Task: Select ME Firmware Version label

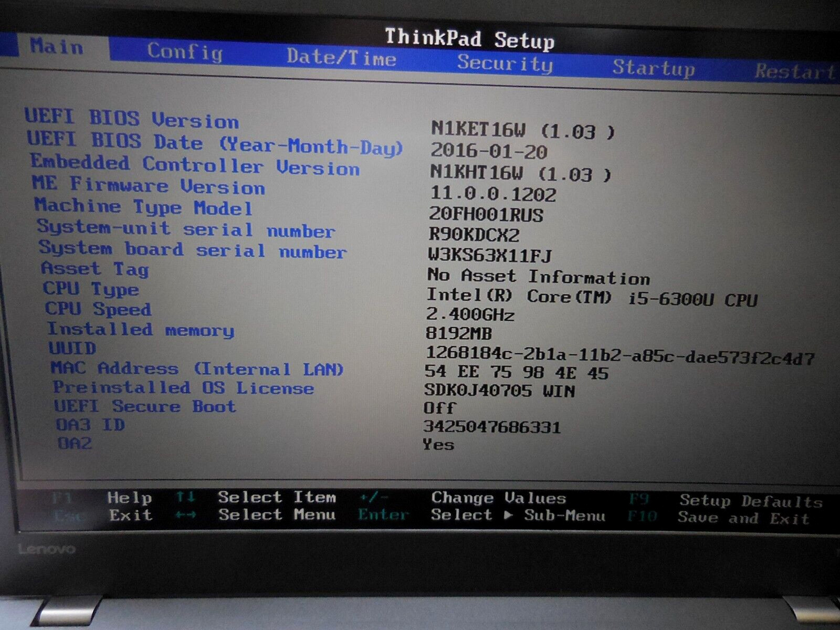Action: point(149,185)
